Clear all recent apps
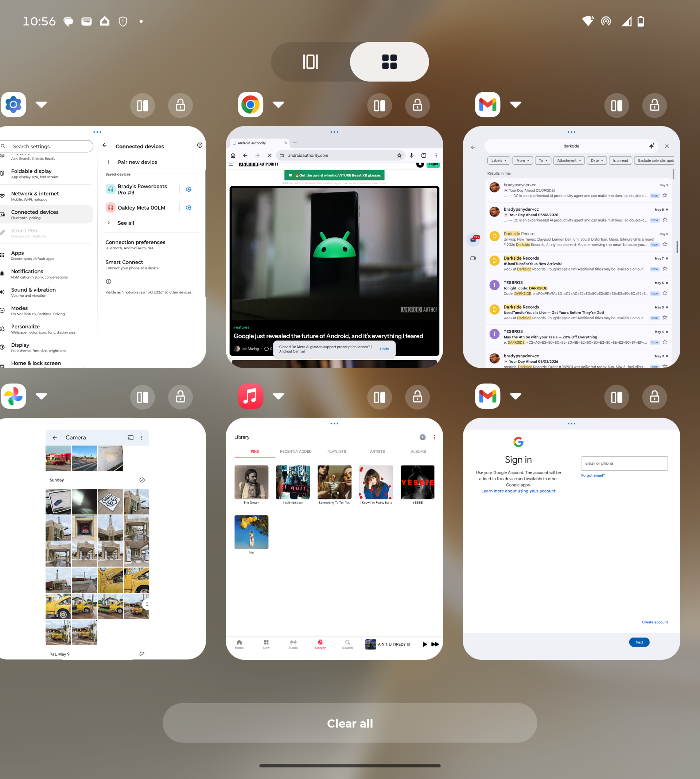 click(350, 723)
